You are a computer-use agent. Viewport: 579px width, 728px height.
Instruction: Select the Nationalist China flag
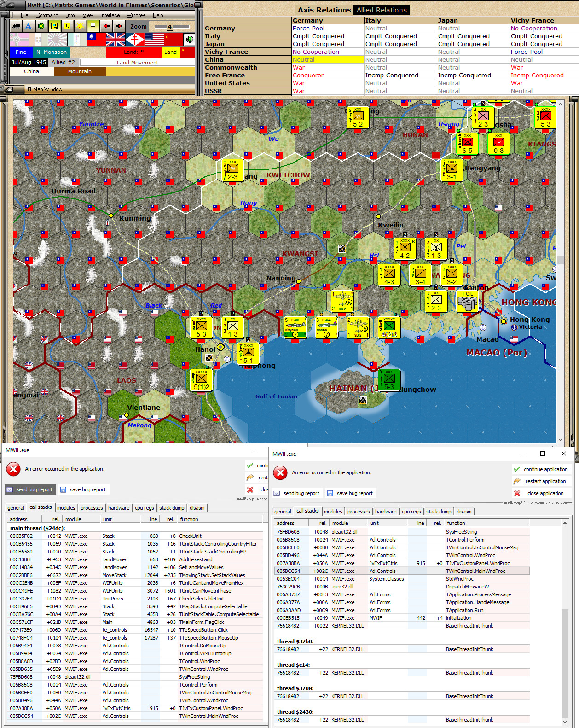pyautogui.click(x=96, y=40)
